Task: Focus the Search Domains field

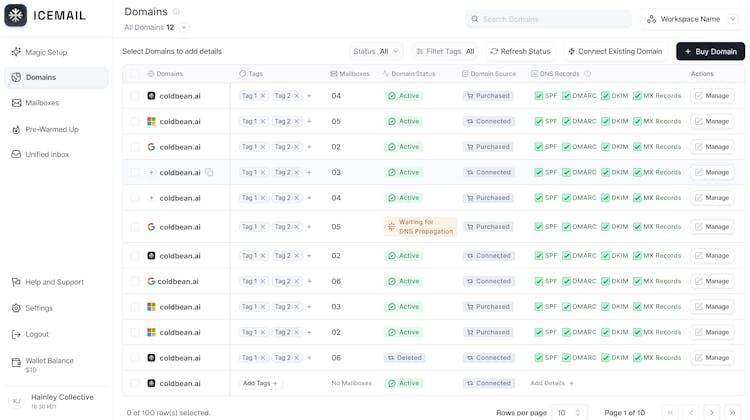Action: pos(549,19)
